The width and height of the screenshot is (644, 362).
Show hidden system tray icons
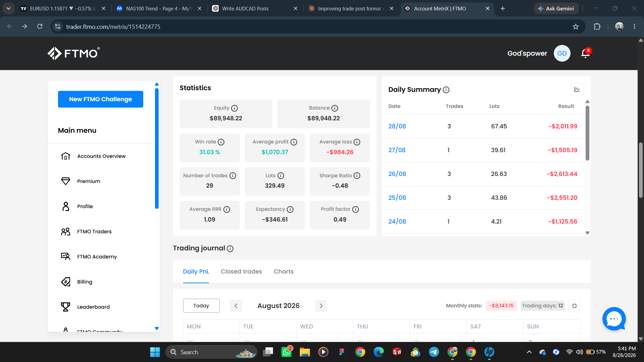point(529,352)
